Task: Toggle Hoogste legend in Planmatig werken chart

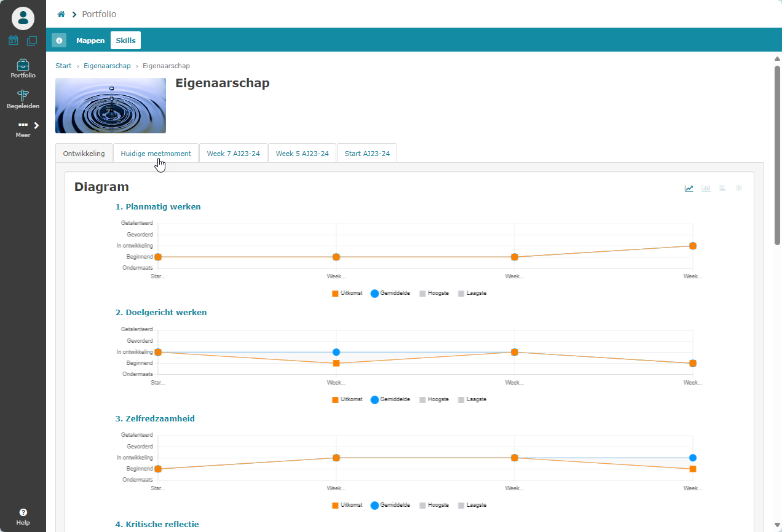Action: point(434,294)
